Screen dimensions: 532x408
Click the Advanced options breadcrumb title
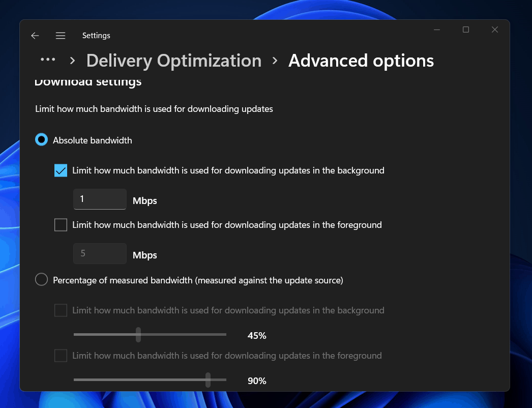click(x=361, y=61)
